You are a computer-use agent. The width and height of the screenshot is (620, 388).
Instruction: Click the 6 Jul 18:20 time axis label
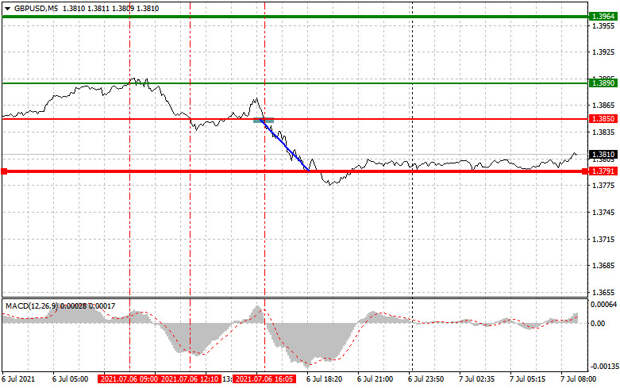[x=324, y=379]
